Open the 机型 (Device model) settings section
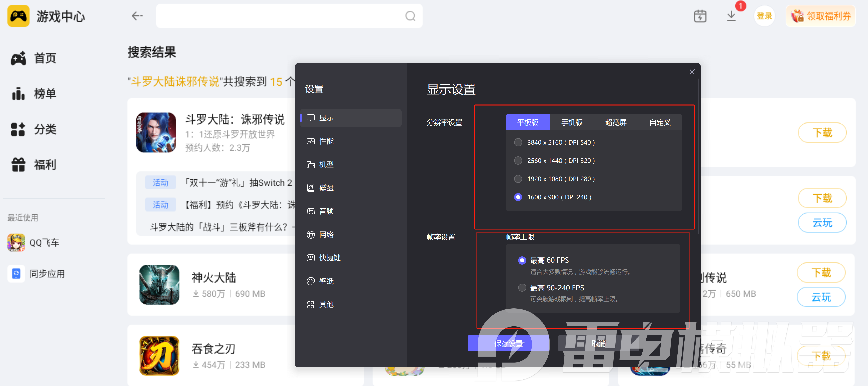 326,165
